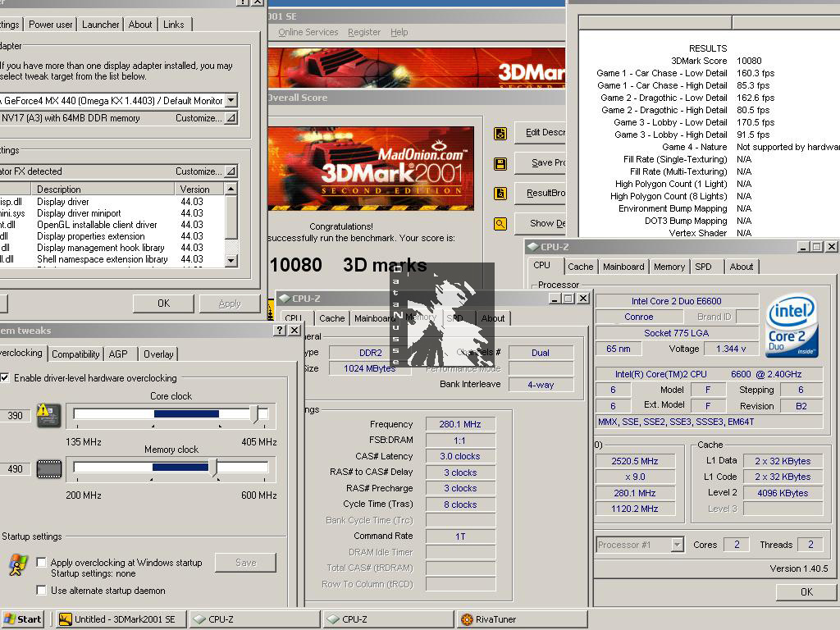Click the CPU-Z taskbar button next to RivaTuner
This screenshot has width=840, height=630.
click(x=389, y=619)
